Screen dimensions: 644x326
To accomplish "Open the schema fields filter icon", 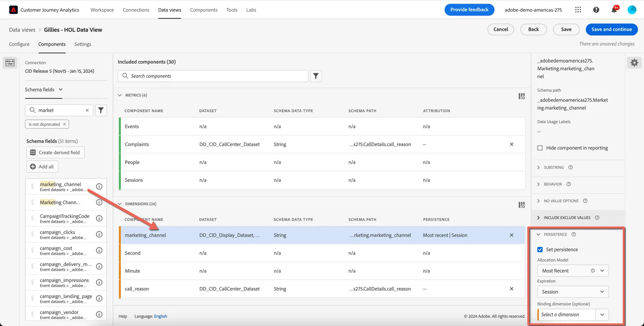I will (x=101, y=110).
